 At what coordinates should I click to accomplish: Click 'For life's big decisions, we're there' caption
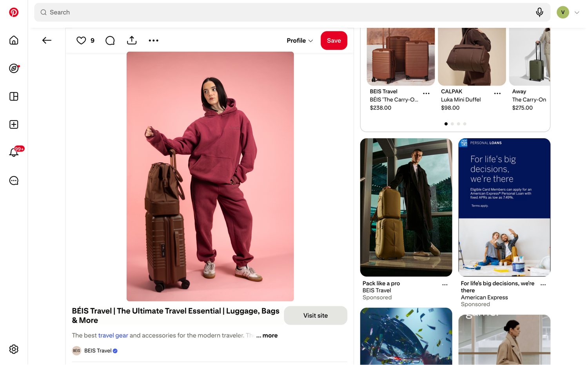498,287
